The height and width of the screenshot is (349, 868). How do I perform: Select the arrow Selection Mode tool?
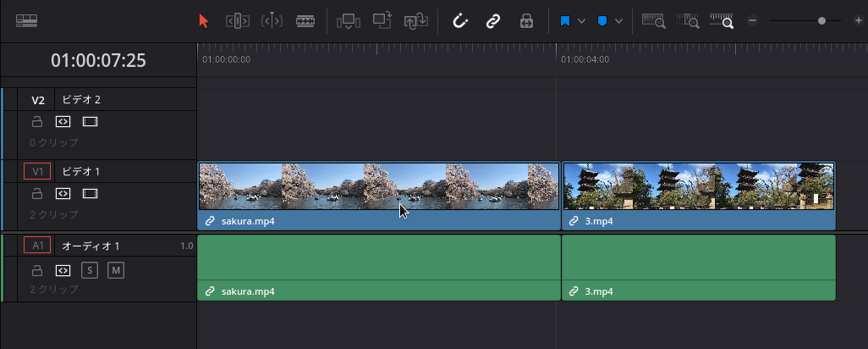204,21
